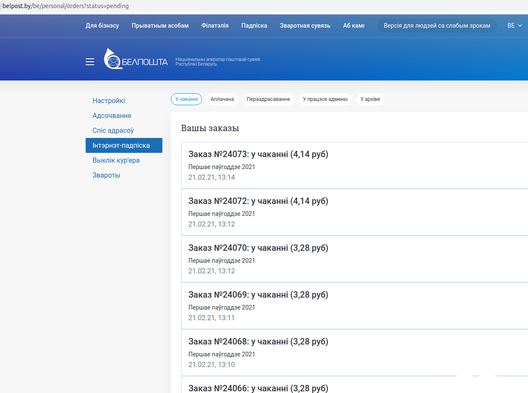The width and height of the screenshot is (528, 393).
Task: Open the BE language dropdown
Action: (x=514, y=26)
